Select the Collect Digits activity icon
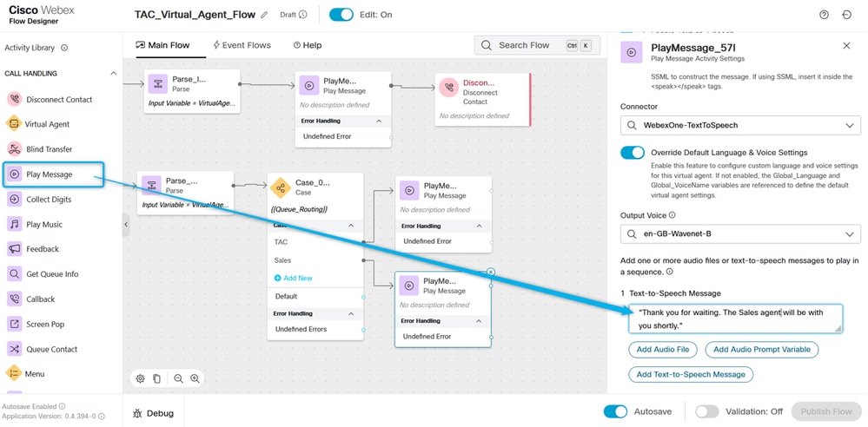Viewport: 868px width, 427px height. click(x=15, y=199)
